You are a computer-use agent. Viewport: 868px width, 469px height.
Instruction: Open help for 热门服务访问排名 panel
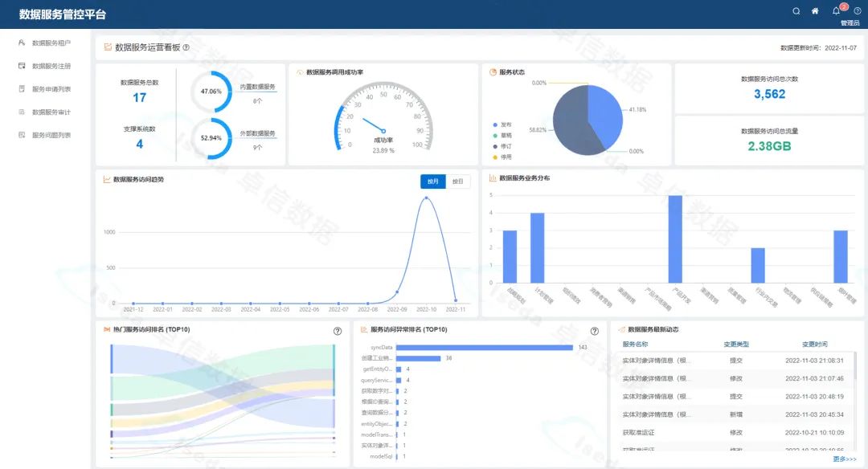click(x=338, y=331)
